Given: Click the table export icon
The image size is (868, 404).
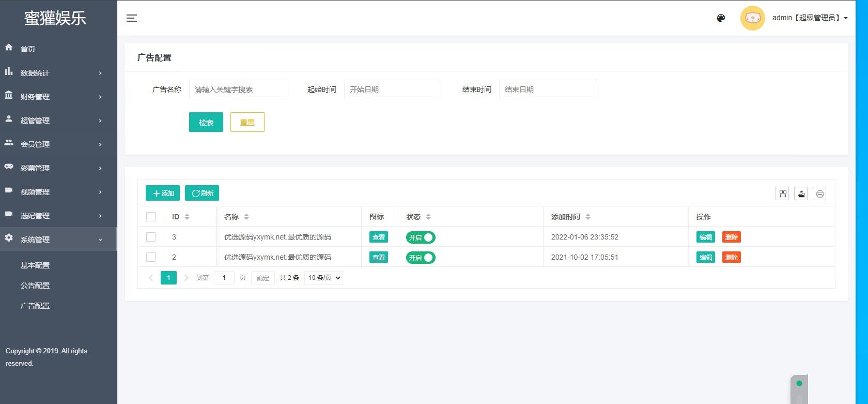Looking at the screenshot, I should (x=801, y=193).
